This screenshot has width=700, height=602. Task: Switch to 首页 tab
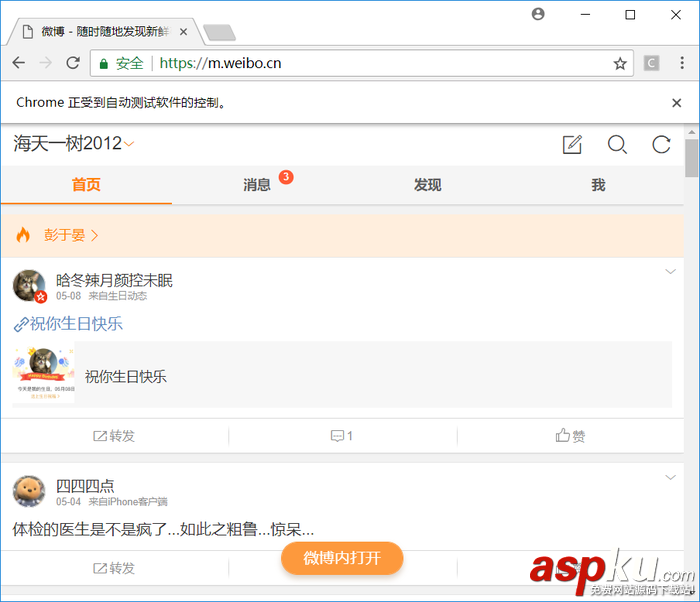point(86,184)
